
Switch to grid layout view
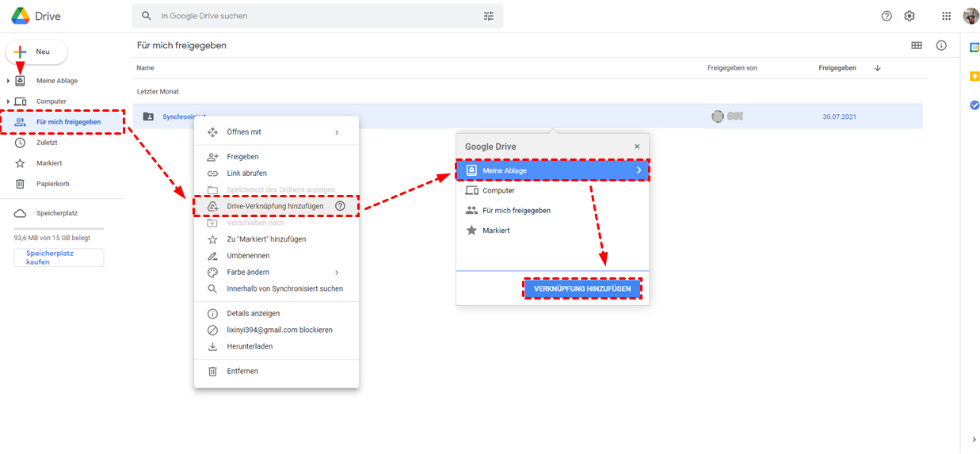[x=917, y=45]
